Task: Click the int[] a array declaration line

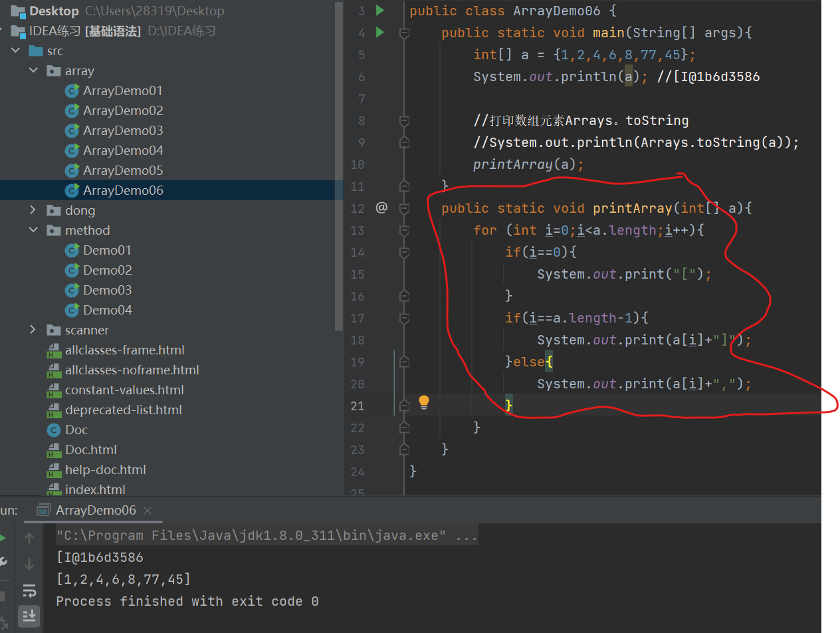Action: (x=584, y=55)
